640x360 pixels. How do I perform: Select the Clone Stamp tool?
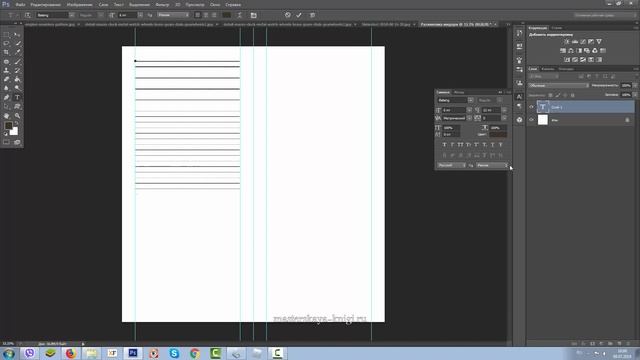click(x=6, y=70)
